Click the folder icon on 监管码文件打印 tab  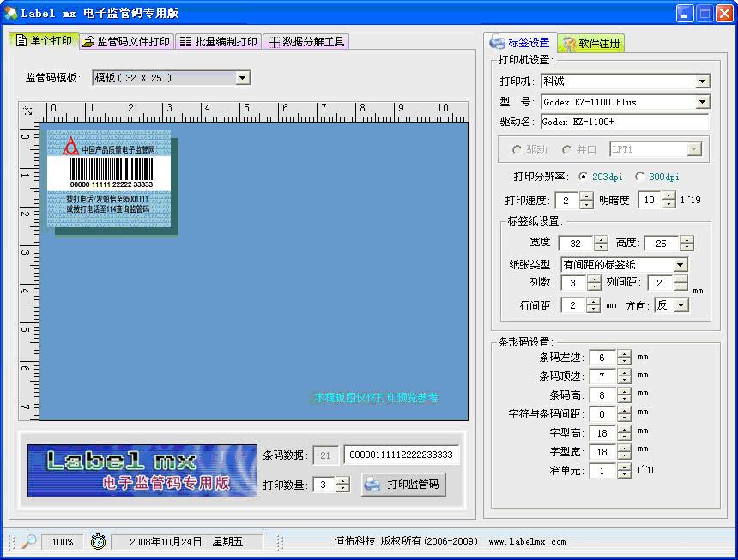tap(88, 42)
